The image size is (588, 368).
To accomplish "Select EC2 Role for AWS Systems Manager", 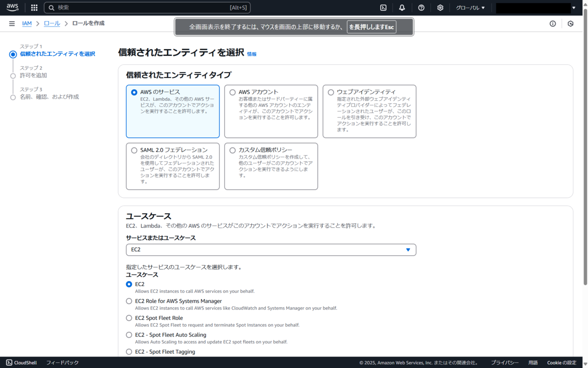I will point(129,301).
